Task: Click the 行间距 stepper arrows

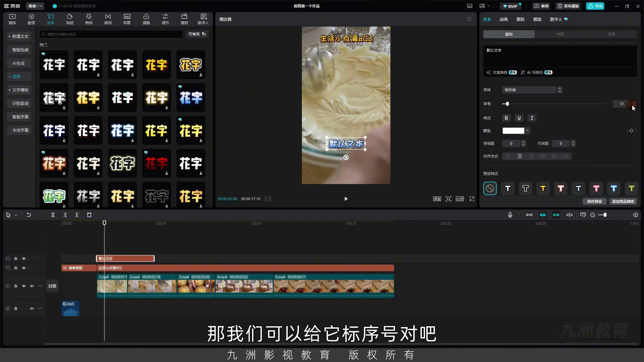Action: (x=573, y=143)
